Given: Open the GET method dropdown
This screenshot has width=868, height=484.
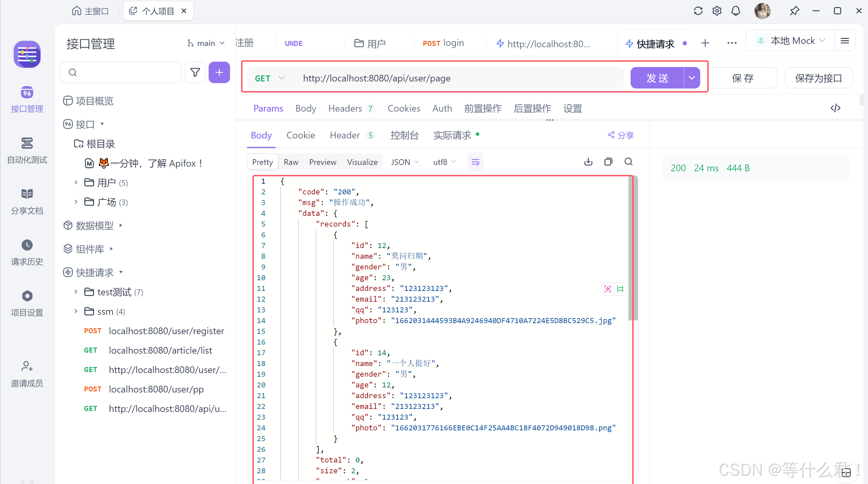Looking at the screenshot, I should [x=270, y=78].
